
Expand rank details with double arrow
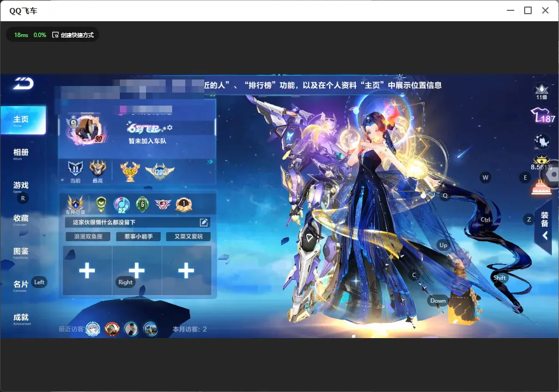(210, 162)
